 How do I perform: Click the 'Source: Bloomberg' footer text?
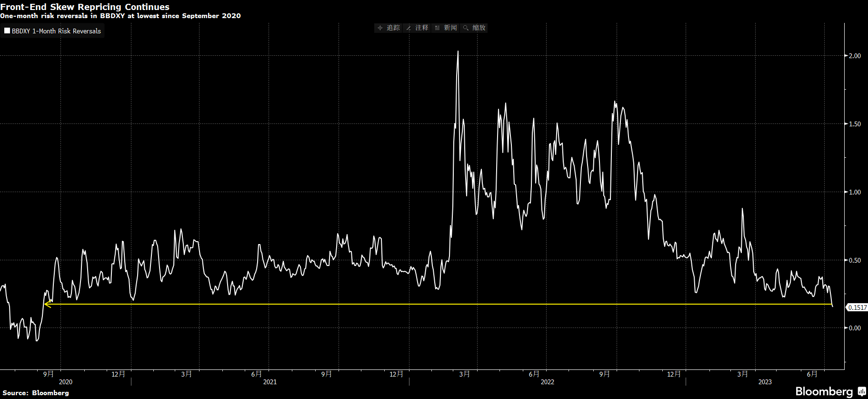pyautogui.click(x=36, y=393)
